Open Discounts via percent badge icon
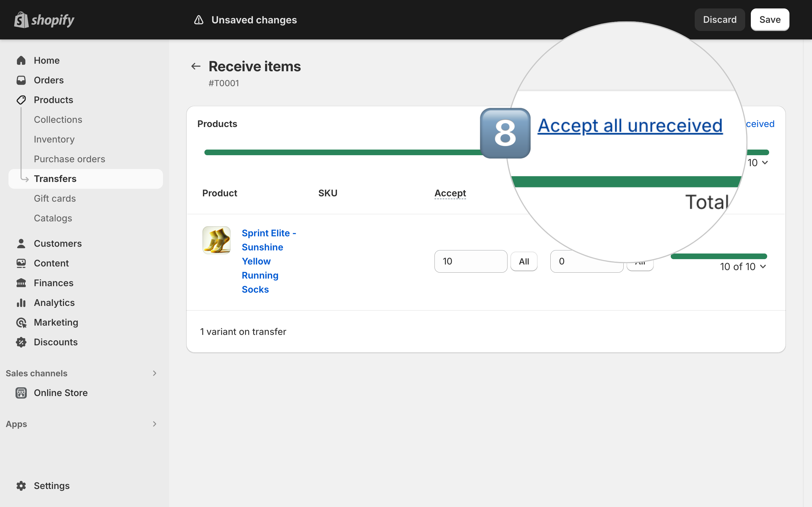The image size is (812, 507). coord(21,342)
